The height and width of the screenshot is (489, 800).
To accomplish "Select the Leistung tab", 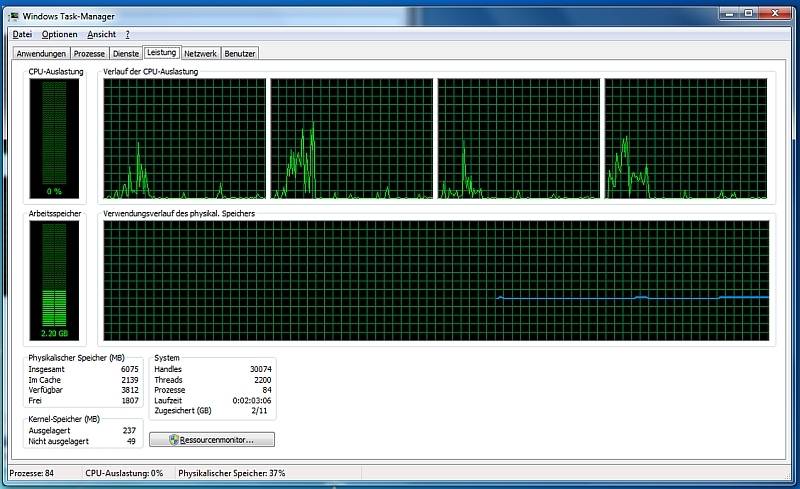I will 161,52.
